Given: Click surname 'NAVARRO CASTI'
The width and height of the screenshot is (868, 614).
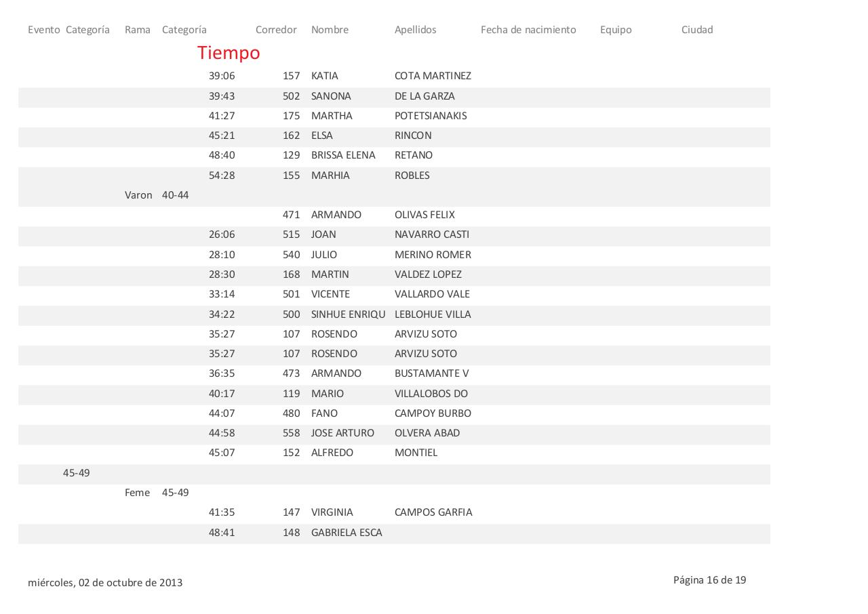Looking at the screenshot, I should click(432, 234).
